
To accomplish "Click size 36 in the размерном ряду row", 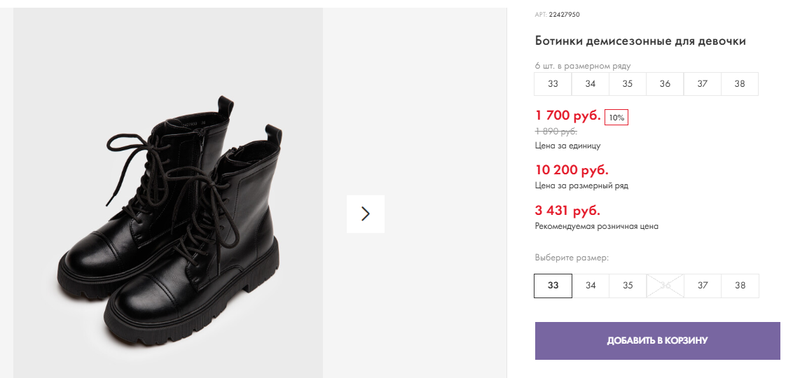I will (665, 84).
